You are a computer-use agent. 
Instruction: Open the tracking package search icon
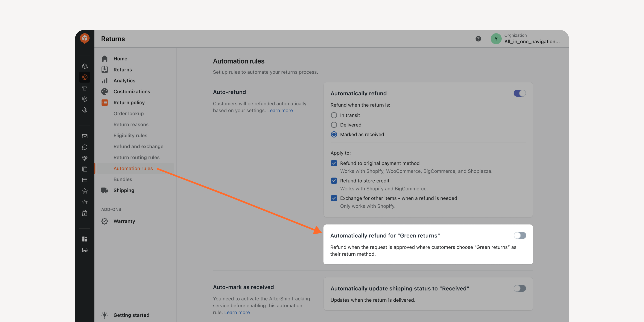(x=85, y=66)
